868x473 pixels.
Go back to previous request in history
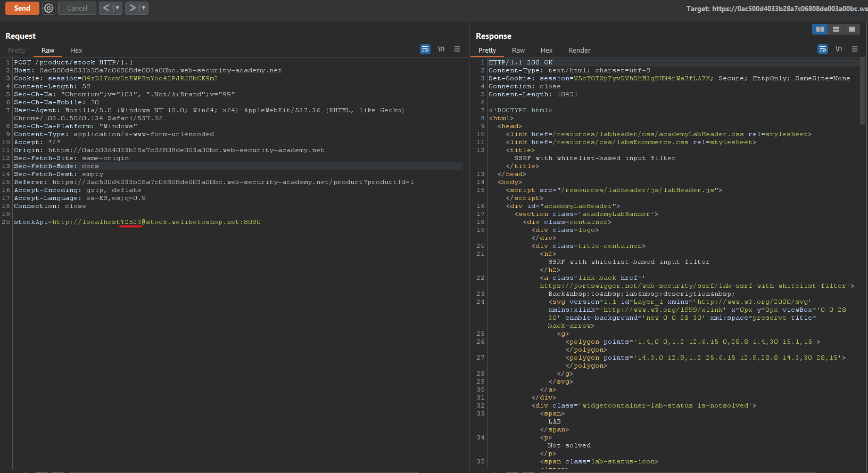pyautogui.click(x=106, y=8)
